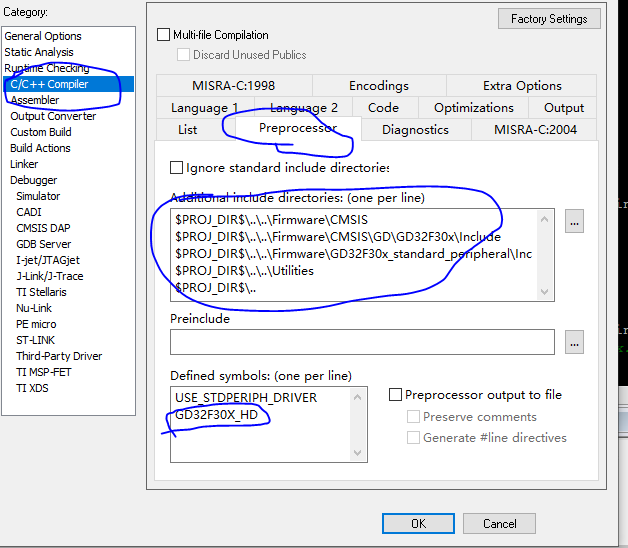This screenshot has width=628, height=548.
Task: Select J-Link/J-Trace entry
Action: pyautogui.click(x=50, y=276)
